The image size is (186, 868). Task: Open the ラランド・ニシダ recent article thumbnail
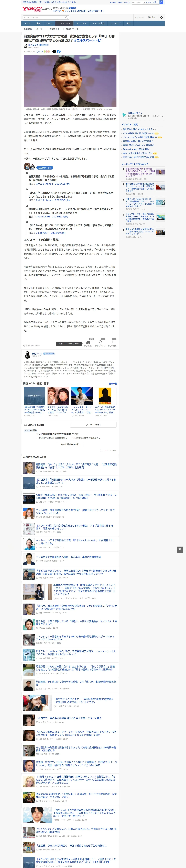[x=58, y=396]
